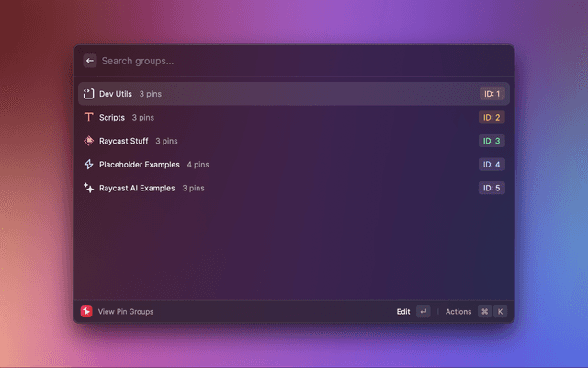Click the ID: 4 tag
Viewport: 588px width, 368px height.
(x=492, y=165)
